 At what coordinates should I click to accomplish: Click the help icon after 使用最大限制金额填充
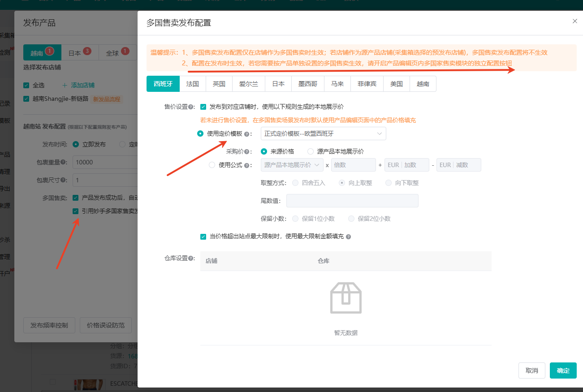(x=348, y=237)
